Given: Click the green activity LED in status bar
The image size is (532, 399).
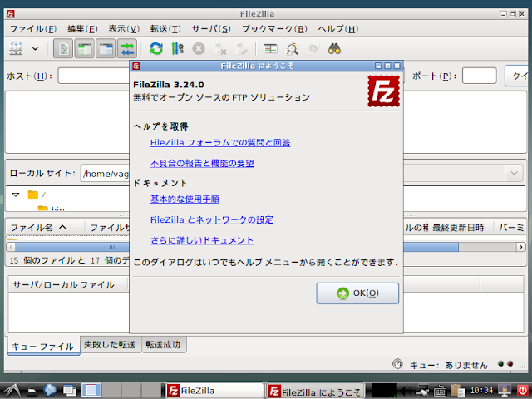Looking at the screenshot, I should point(500,363).
